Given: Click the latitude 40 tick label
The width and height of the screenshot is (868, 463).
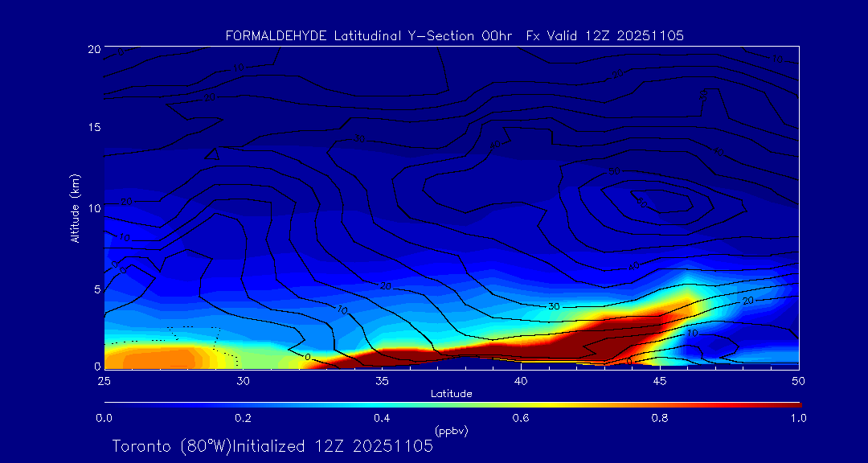Looking at the screenshot, I should (x=521, y=380).
